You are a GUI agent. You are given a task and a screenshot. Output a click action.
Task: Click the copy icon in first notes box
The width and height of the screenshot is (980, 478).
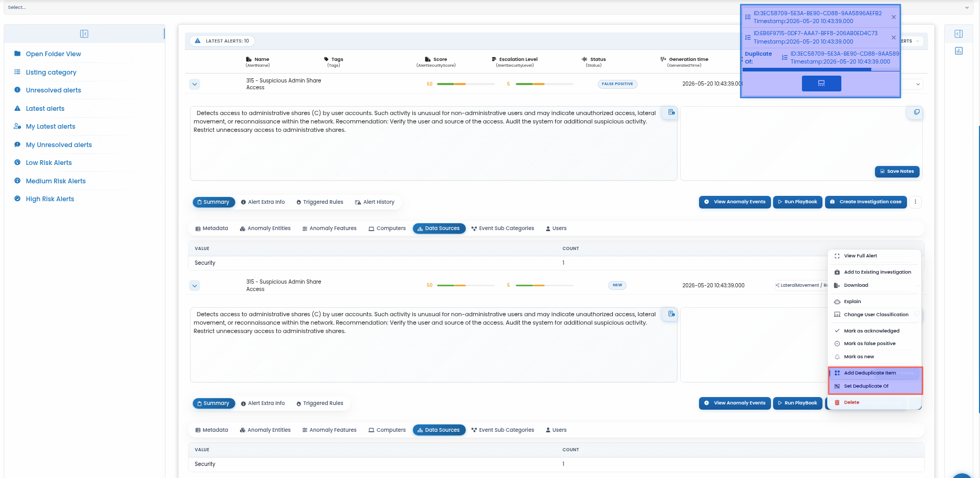click(x=916, y=112)
